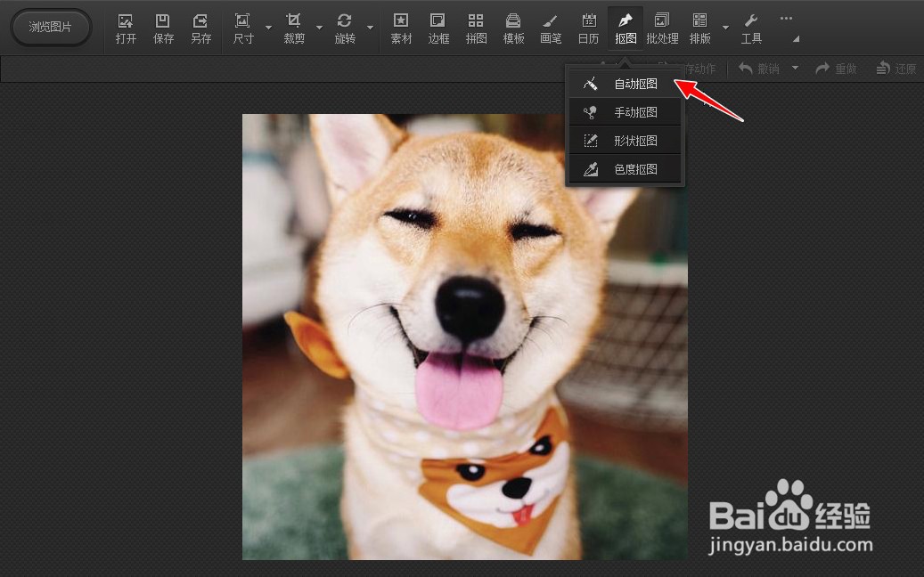Click the dog photo on the canvas
This screenshot has height=577, width=924.
tap(465, 337)
